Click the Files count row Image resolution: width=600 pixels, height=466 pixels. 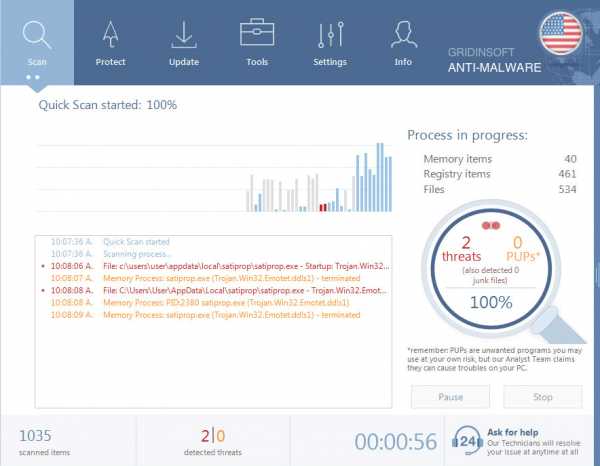(x=500, y=189)
